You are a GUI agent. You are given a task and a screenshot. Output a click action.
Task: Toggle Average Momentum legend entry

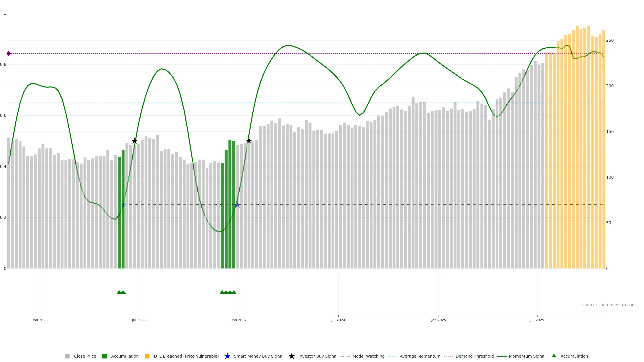coord(420,356)
